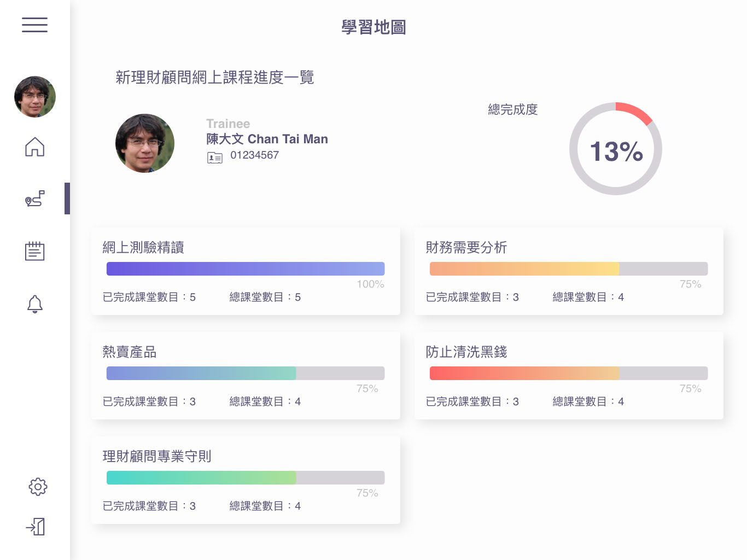
Task: Click the logout door icon
Action: (x=36, y=527)
